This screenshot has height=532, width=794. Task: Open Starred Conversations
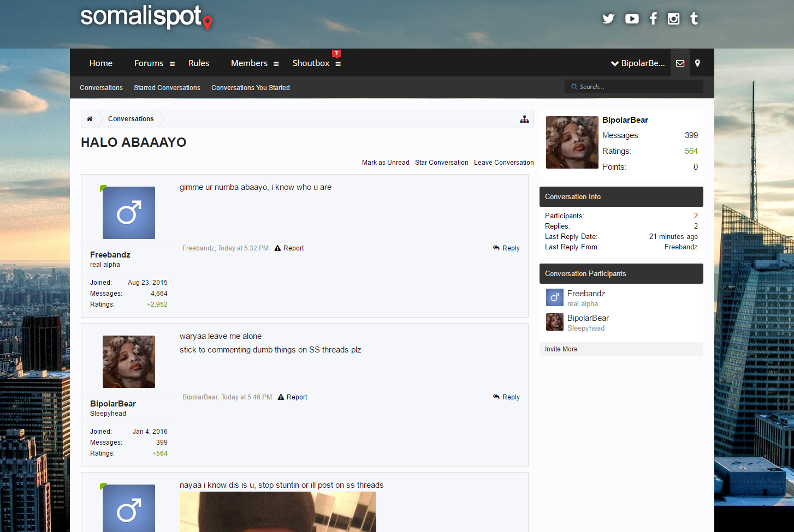click(x=167, y=88)
